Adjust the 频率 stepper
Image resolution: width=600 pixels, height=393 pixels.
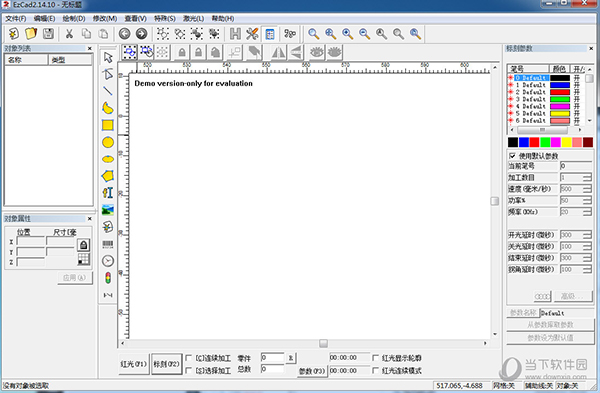click(587, 212)
